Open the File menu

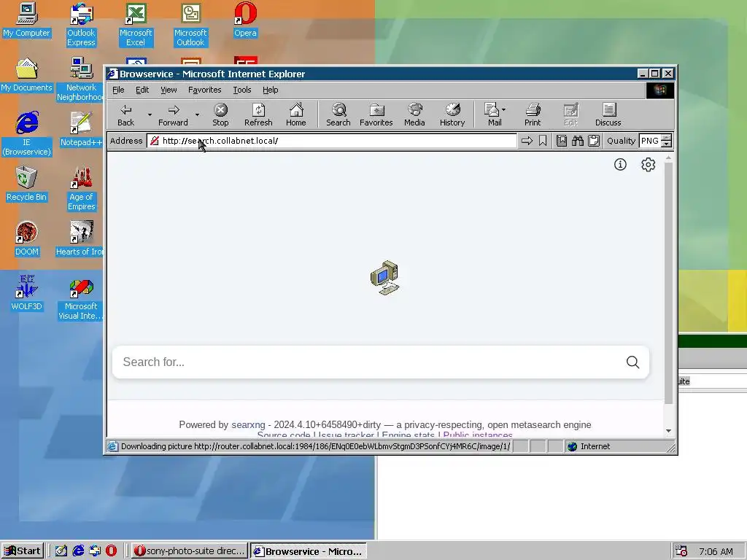point(118,90)
